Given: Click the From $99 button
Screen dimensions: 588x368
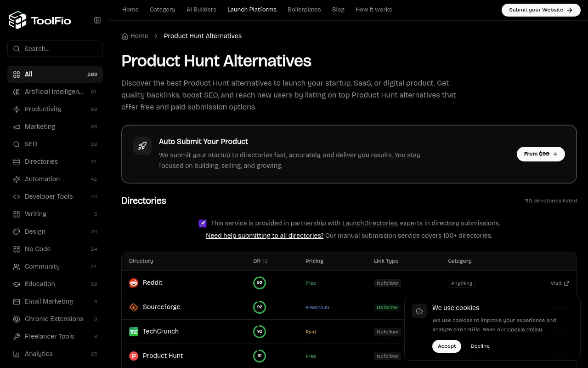Looking at the screenshot, I should 541,154.
